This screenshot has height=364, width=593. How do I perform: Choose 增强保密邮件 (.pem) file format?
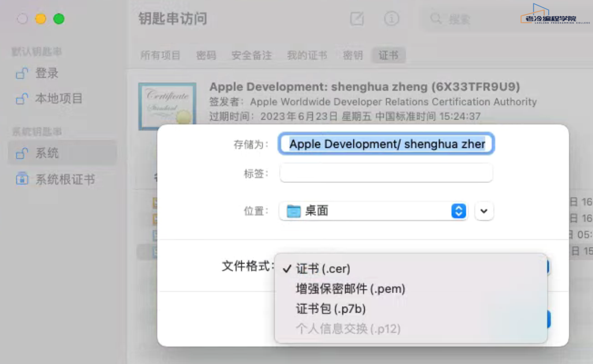click(x=411, y=289)
